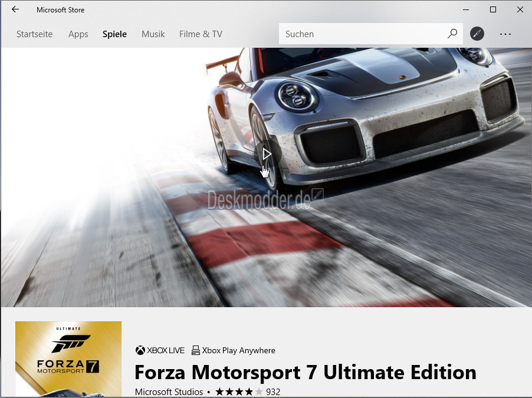This screenshot has width=532, height=398.
Task: Maximize the Microsoft Store window
Action: (493, 9)
